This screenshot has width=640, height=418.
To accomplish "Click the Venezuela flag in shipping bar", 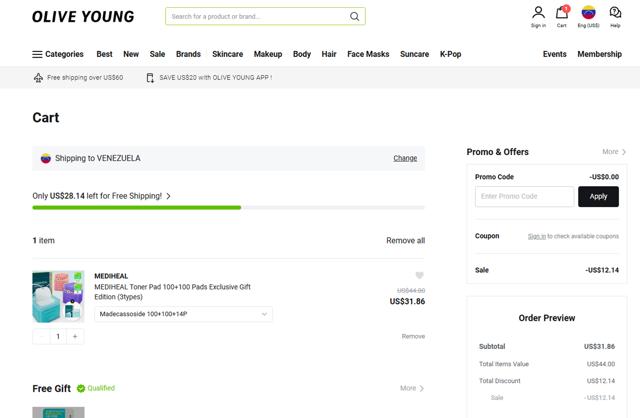I will click(46, 158).
